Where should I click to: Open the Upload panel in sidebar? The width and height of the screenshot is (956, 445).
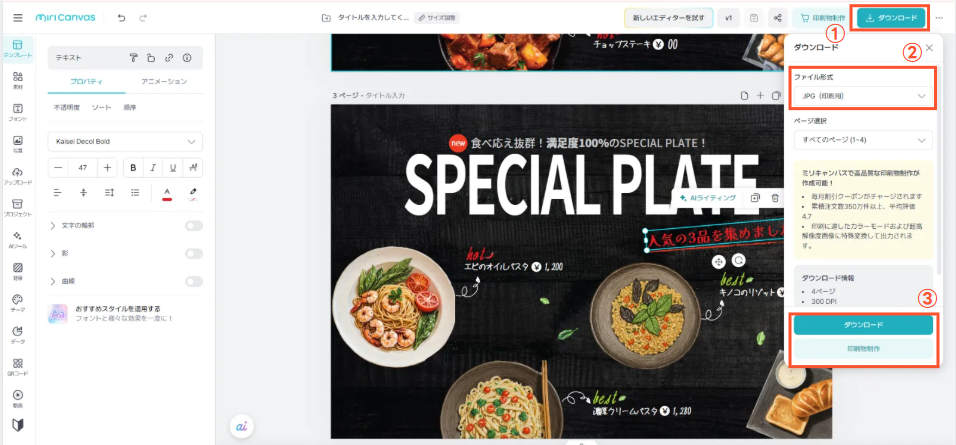coord(18,176)
